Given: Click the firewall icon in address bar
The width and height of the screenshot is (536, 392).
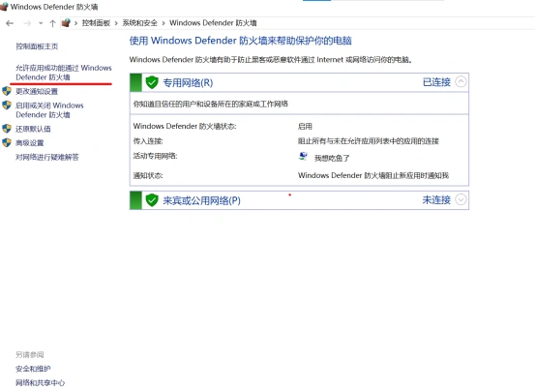Looking at the screenshot, I should [x=66, y=23].
